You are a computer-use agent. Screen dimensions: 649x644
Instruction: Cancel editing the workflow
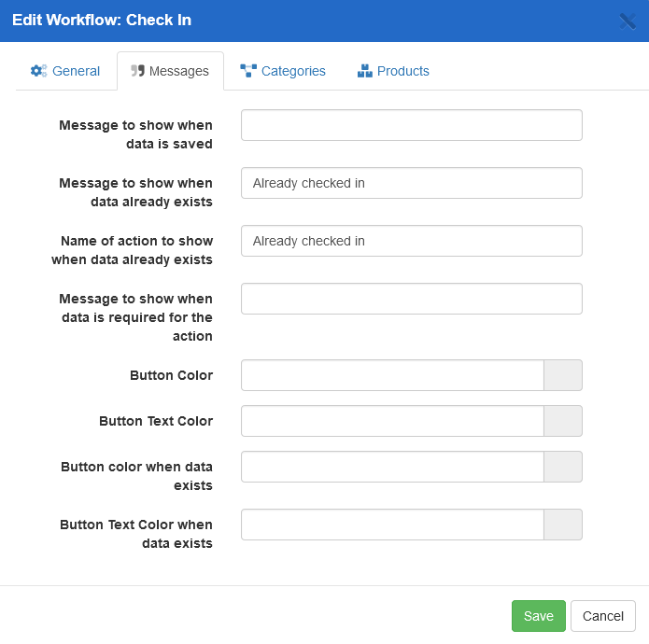pos(603,616)
